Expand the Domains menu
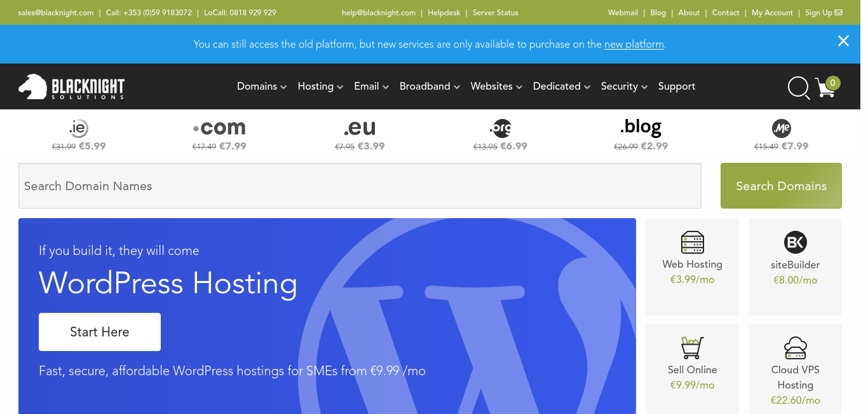The height and width of the screenshot is (414, 868). coord(262,86)
